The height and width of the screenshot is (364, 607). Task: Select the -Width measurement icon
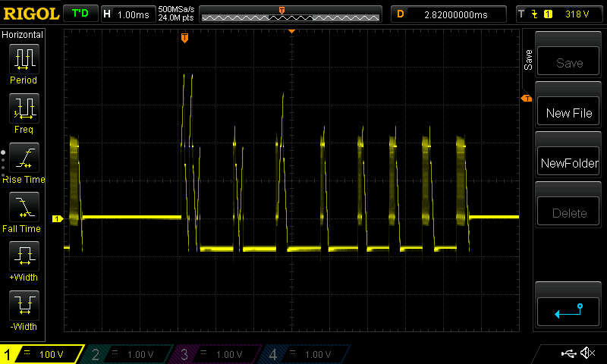[24, 305]
